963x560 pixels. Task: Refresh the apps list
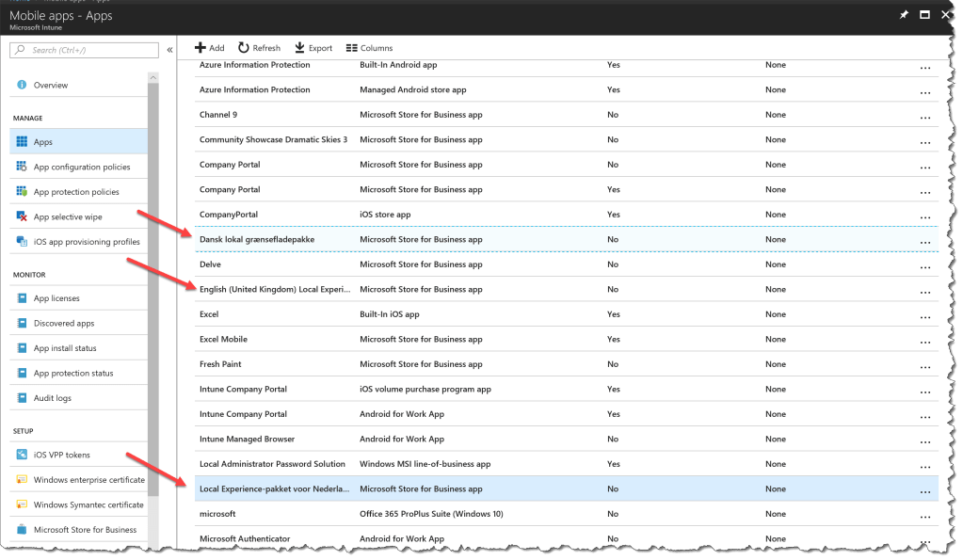tap(258, 47)
